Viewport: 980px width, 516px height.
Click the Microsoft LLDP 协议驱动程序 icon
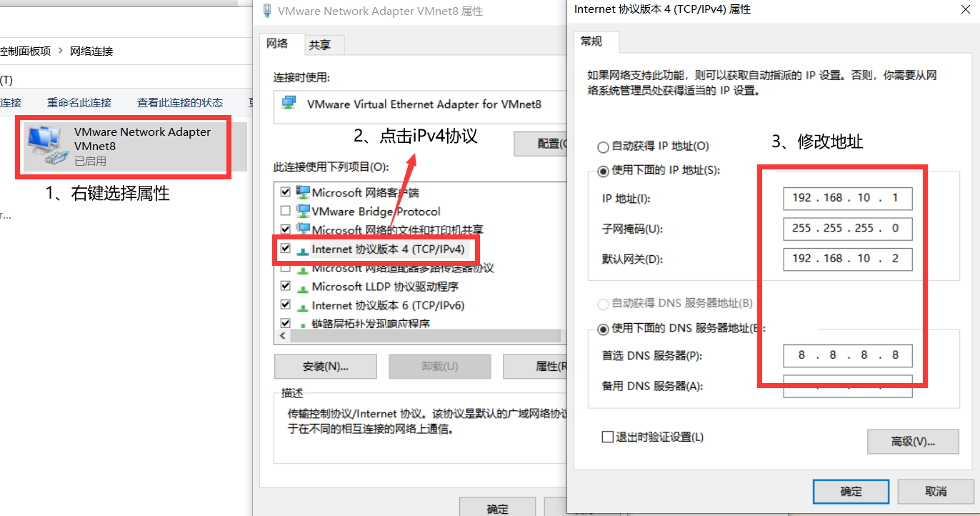pos(304,287)
